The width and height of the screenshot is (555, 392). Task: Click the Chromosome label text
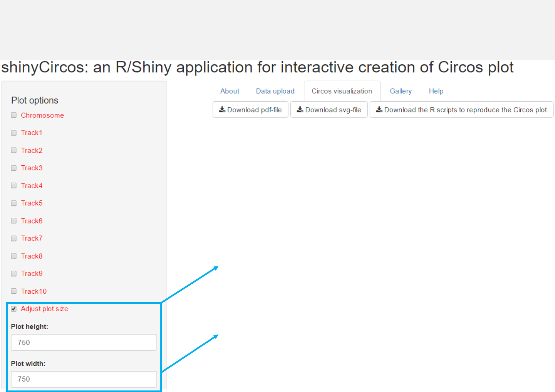point(42,115)
